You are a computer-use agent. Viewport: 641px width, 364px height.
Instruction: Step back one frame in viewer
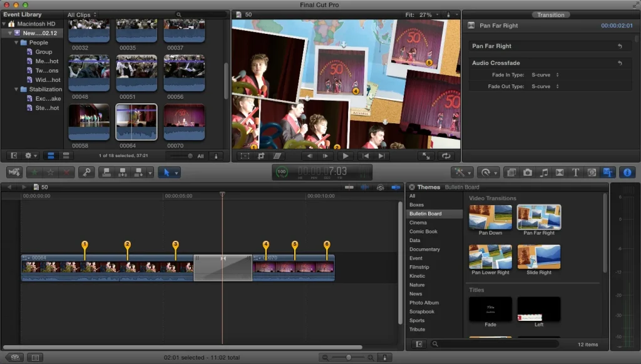(x=309, y=156)
